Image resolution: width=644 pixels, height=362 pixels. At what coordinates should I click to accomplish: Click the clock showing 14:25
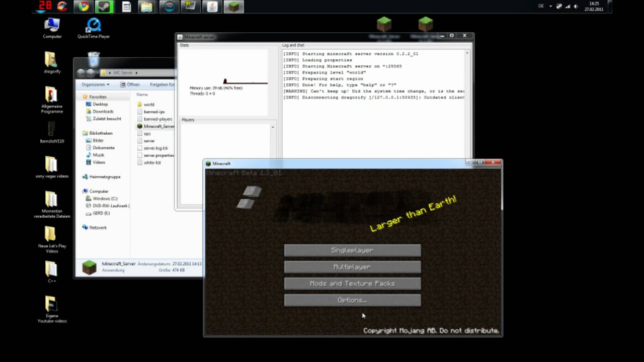tap(594, 7)
